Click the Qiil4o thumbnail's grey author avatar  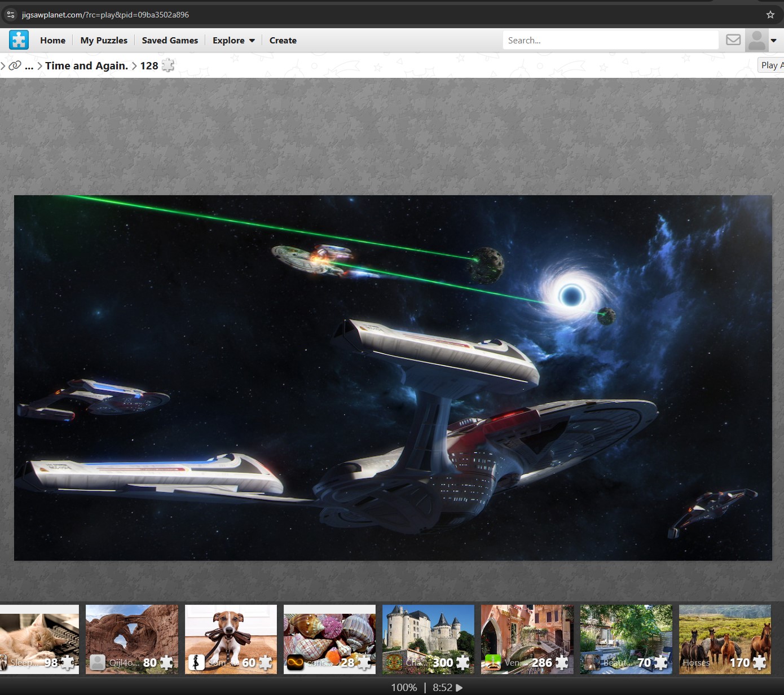tap(98, 662)
